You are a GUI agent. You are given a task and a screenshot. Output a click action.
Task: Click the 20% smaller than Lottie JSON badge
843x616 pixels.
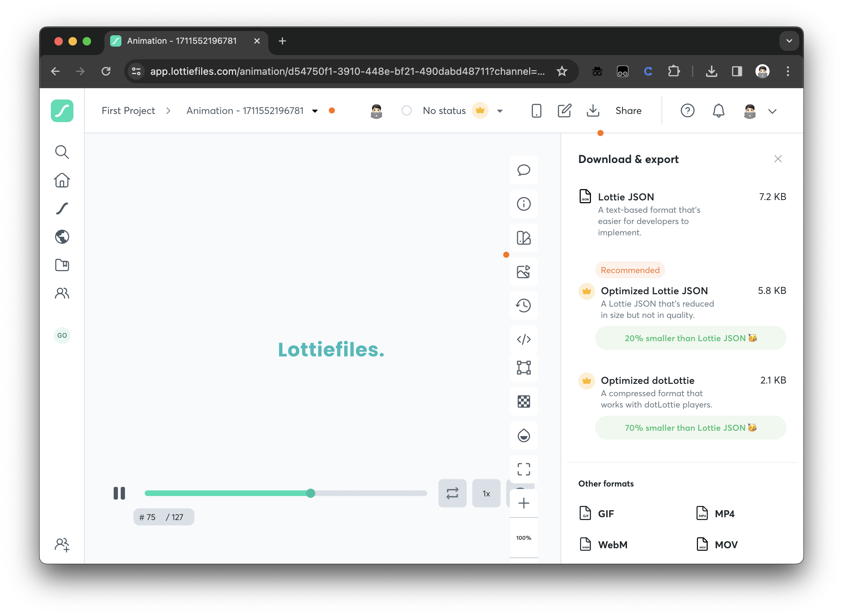point(690,338)
